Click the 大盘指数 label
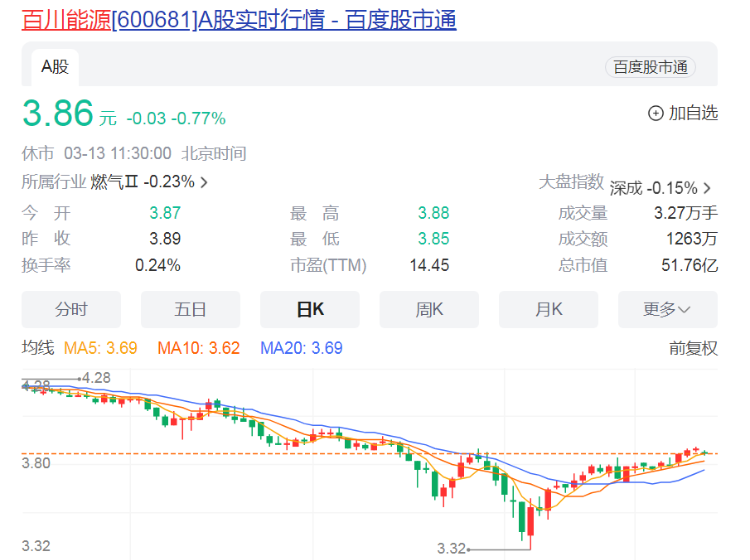 tap(571, 182)
